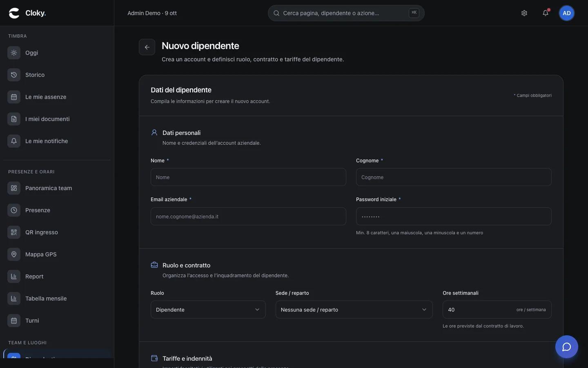Focus the Nome input field
Viewport: 588px width, 368px height.
tap(248, 177)
